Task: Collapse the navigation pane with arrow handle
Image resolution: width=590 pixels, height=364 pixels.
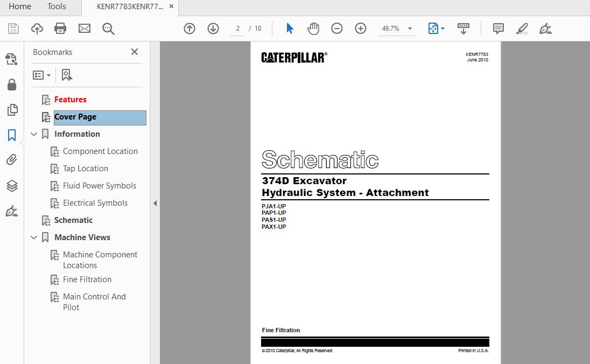Action: pyautogui.click(x=155, y=203)
